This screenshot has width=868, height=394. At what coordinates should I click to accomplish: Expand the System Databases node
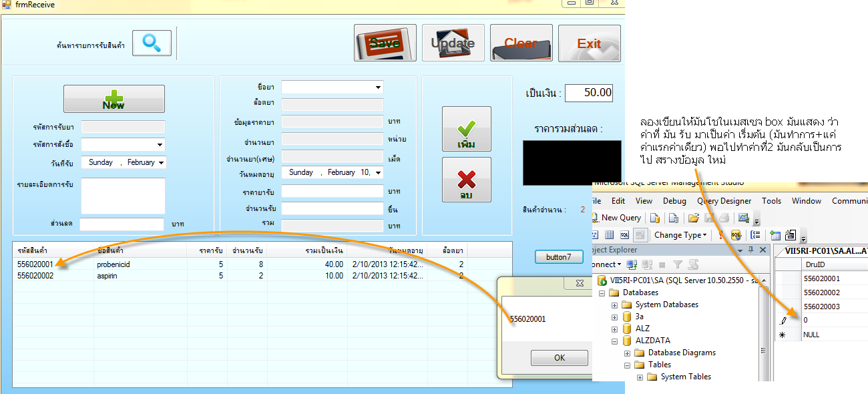(615, 305)
